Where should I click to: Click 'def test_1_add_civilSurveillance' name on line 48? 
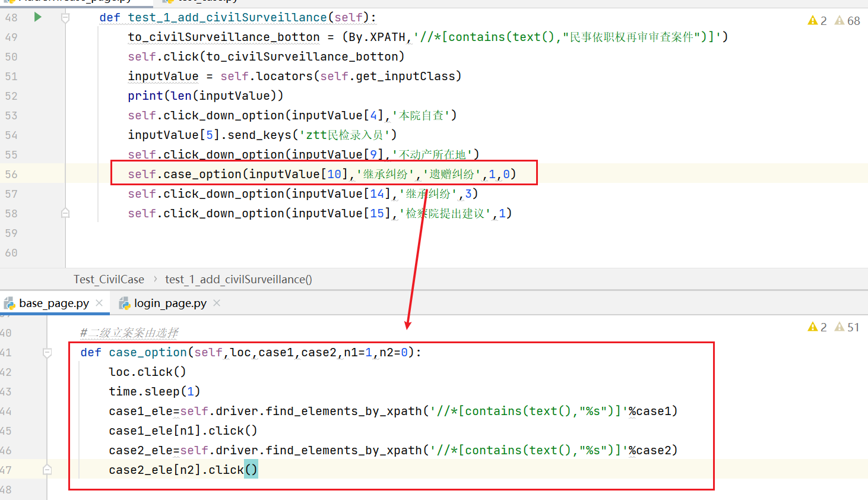point(227,17)
